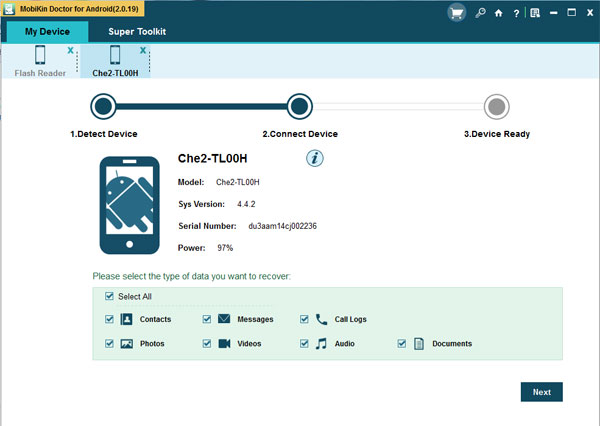600x426 pixels.
Task: Click the Audio music note icon
Action: coord(321,343)
